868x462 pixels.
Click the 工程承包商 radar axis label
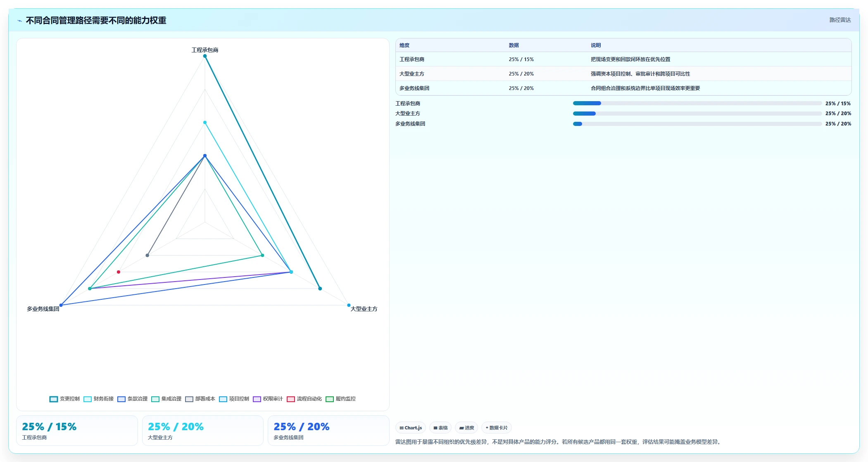(205, 50)
